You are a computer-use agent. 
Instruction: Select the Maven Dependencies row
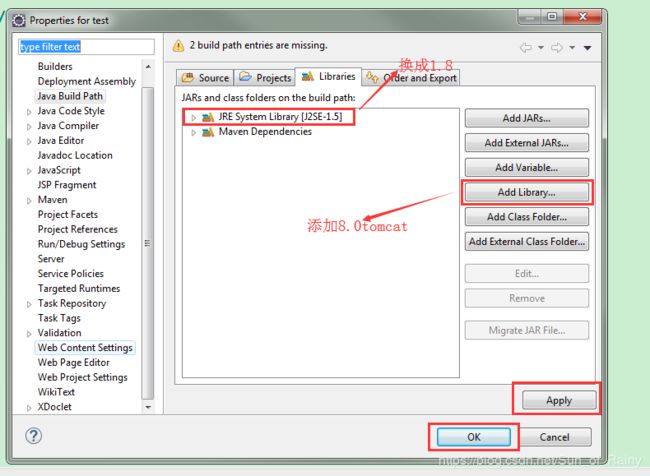pyautogui.click(x=320, y=132)
